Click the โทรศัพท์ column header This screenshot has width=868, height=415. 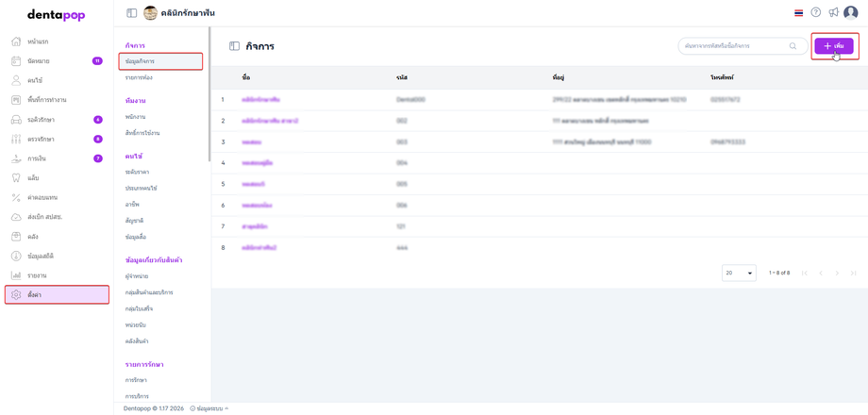[722, 78]
